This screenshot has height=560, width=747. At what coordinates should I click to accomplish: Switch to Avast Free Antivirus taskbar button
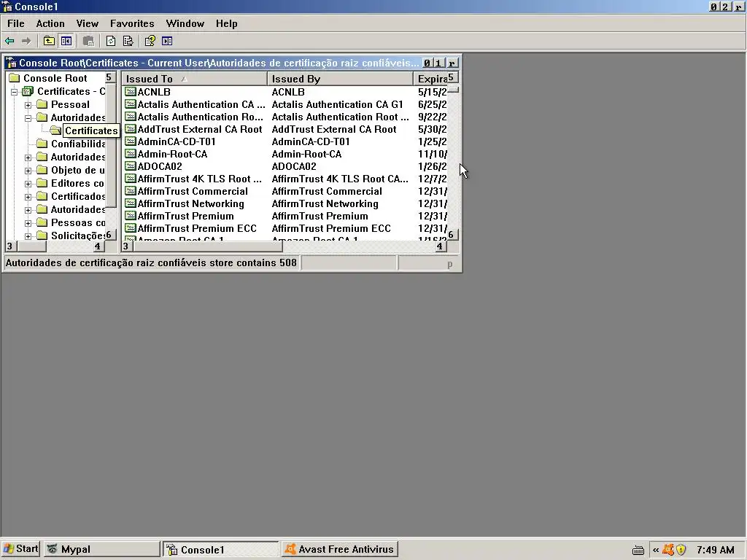340,549
